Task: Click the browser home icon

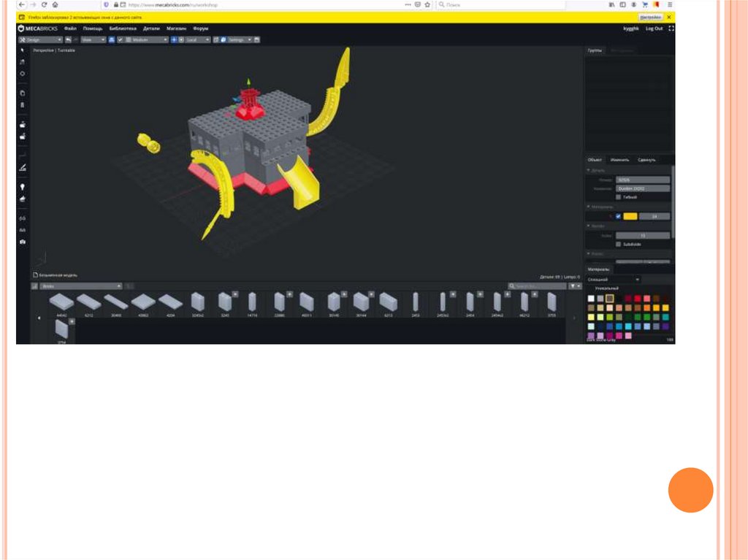Action: (56, 5)
